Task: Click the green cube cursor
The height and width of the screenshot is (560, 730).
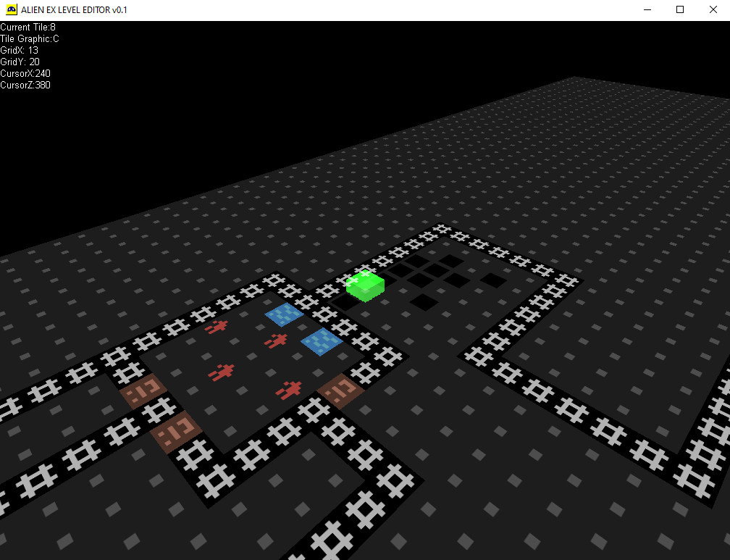Action: (366, 286)
